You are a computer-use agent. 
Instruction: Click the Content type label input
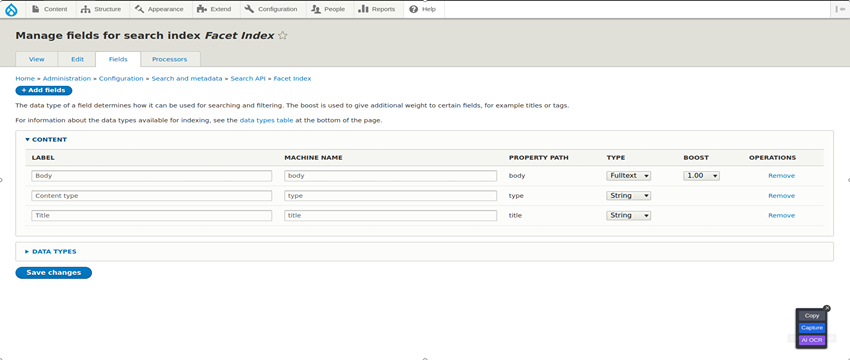click(152, 196)
